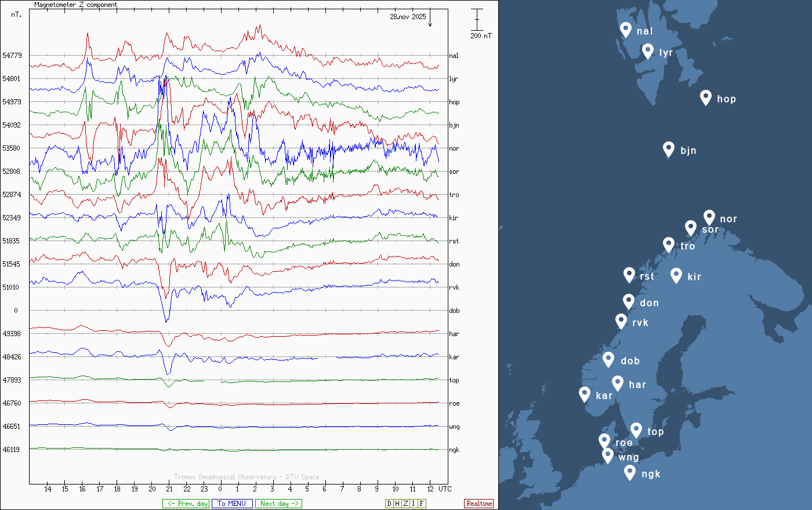Click the nal station map pin
This screenshot has height=510, width=812.
[x=625, y=30]
